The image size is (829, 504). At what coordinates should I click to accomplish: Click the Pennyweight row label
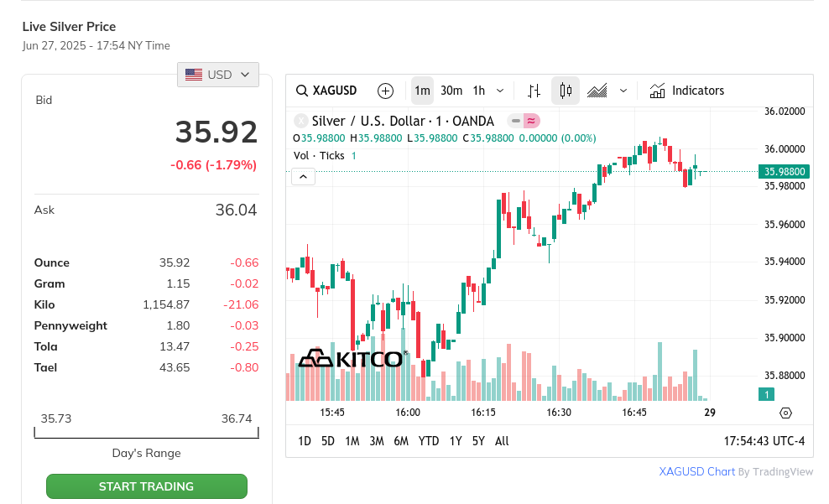pyautogui.click(x=70, y=326)
